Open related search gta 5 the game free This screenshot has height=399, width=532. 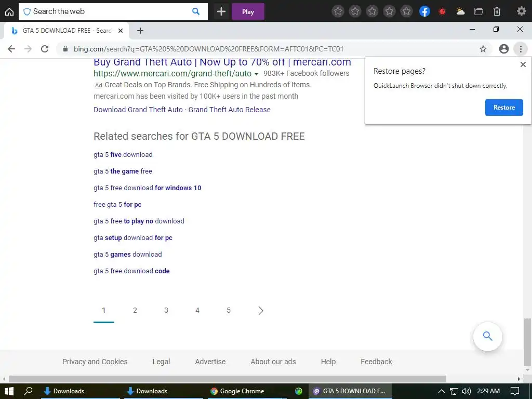pos(123,171)
